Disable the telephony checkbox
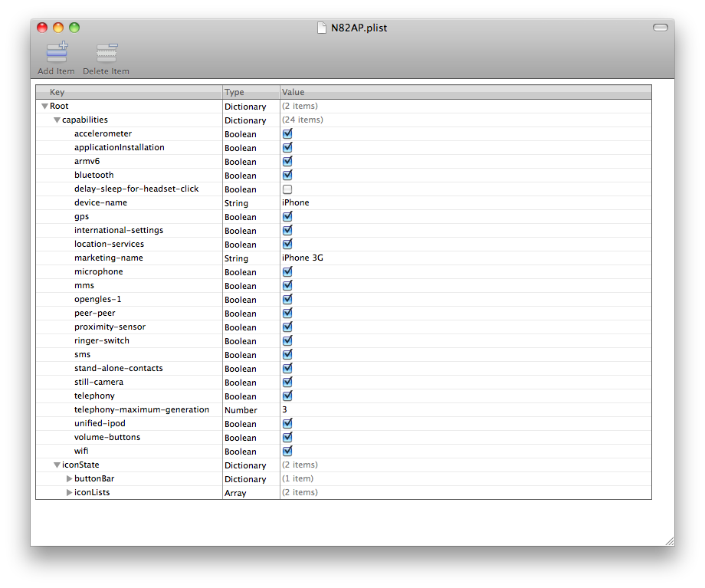 click(287, 396)
